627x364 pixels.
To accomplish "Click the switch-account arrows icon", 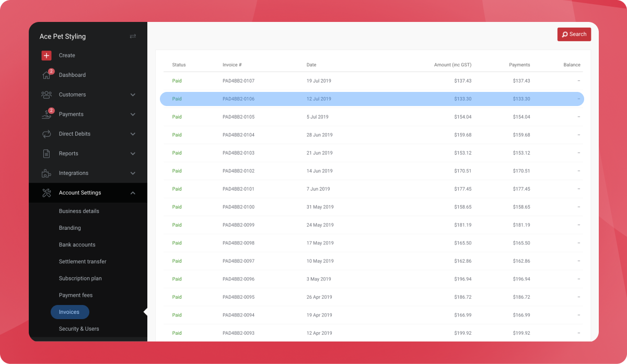I will pos(133,36).
